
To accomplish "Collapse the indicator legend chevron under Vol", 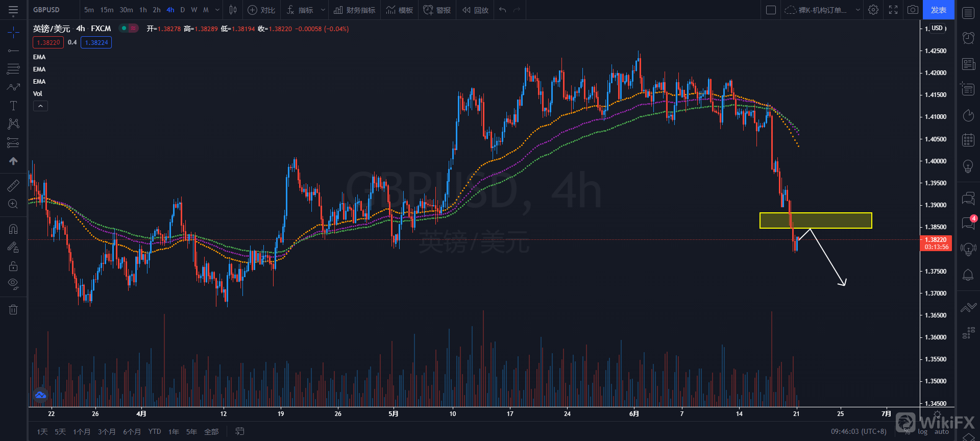I will 40,106.
